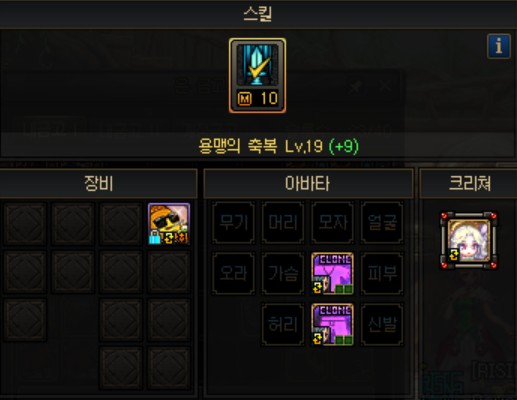
Task: Select the lower CLONE avatar item
Action: (332, 324)
